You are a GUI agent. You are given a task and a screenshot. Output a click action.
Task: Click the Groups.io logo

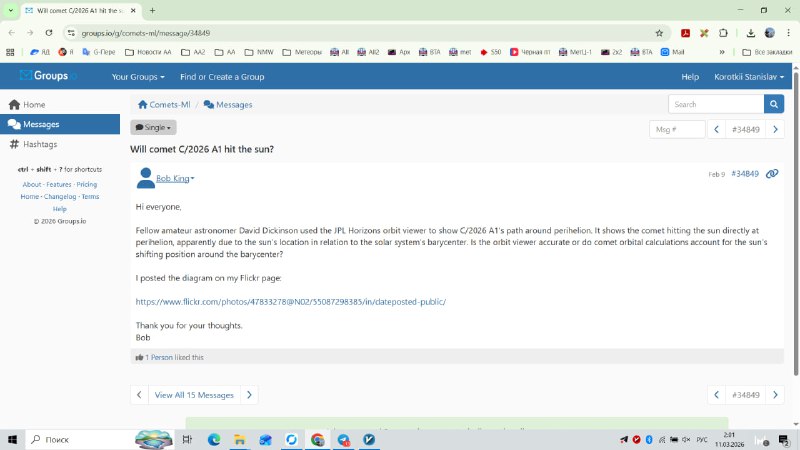click(48, 76)
